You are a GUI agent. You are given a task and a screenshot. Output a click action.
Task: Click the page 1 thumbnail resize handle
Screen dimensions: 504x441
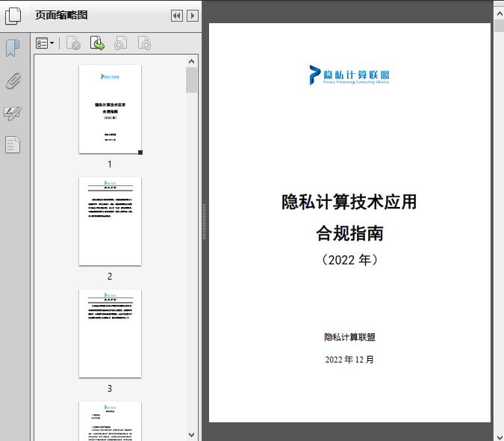point(140,152)
